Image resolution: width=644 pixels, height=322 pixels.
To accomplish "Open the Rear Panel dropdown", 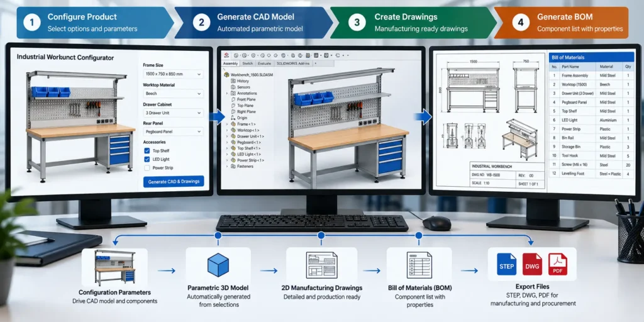I will point(174,132).
